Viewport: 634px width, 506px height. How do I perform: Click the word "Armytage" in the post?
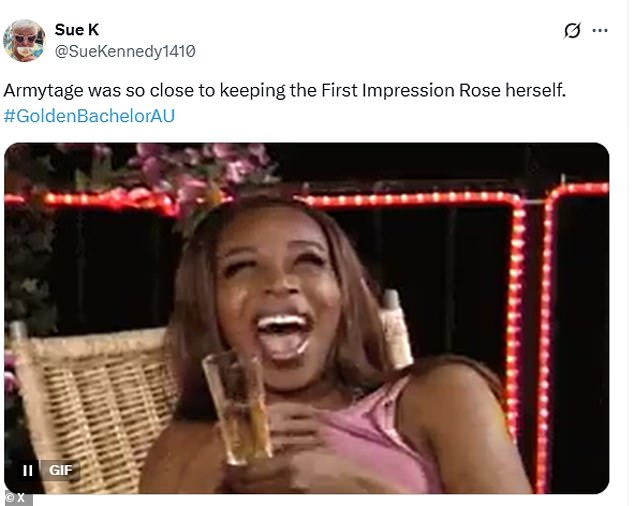tap(44, 91)
